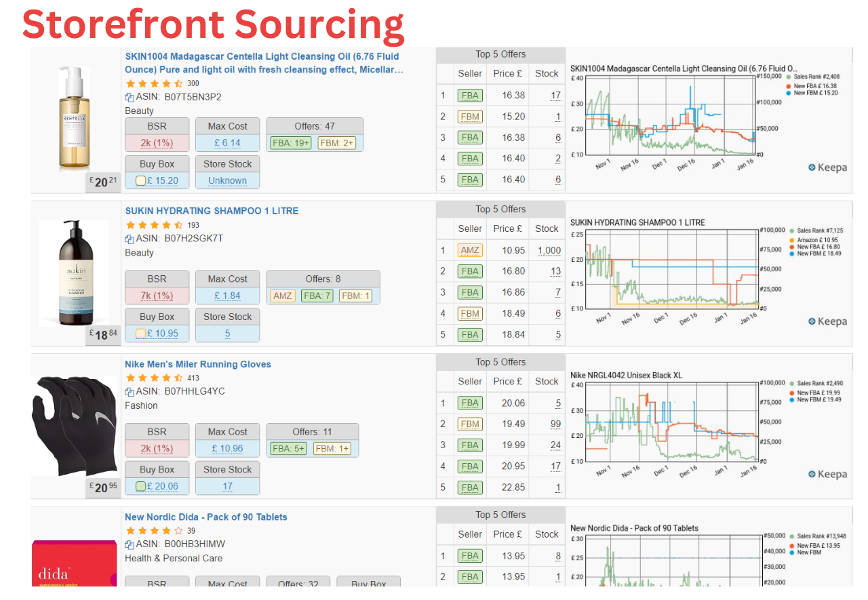
Task: Click the Offers: 47 header label
Action: [x=315, y=126]
